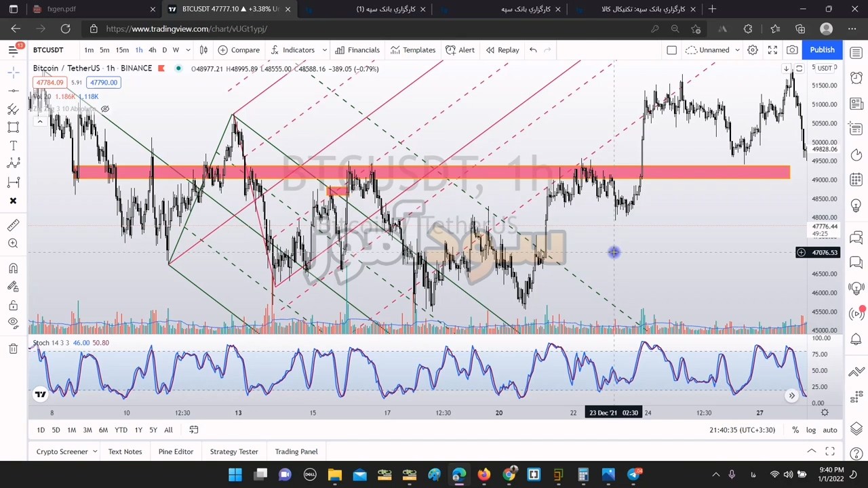Switch to the daily D timeframe

coord(164,49)
